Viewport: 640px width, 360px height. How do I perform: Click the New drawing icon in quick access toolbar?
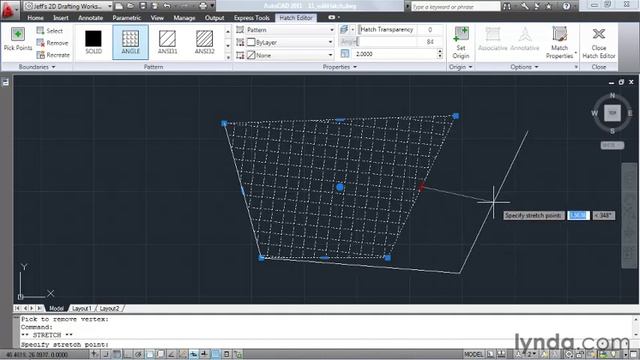(x=119, y=6)
